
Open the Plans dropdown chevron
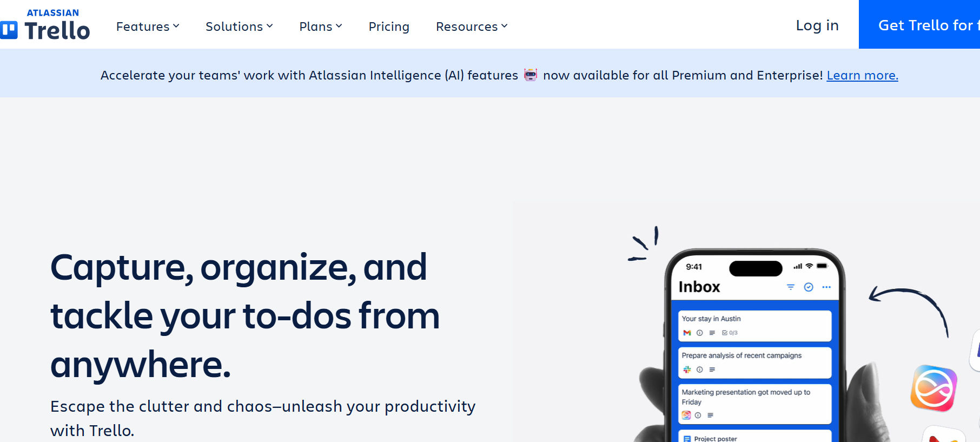pyautogui.click(x=339, y=26)
